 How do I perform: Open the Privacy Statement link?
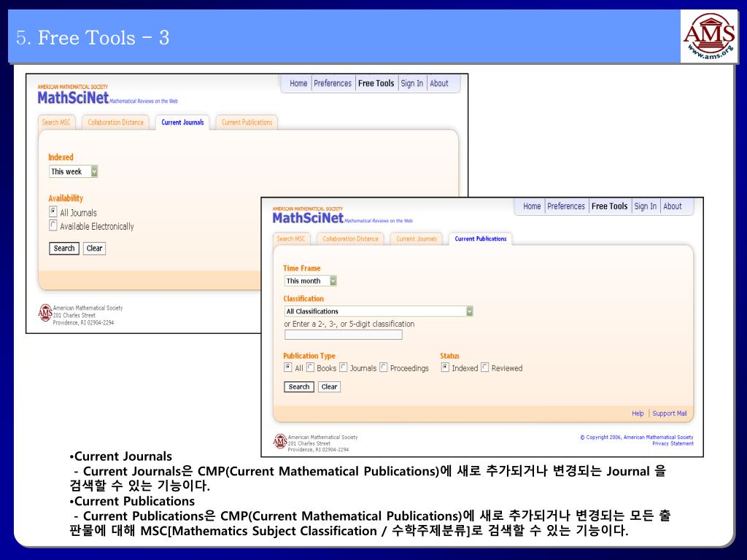coord(673,443)
